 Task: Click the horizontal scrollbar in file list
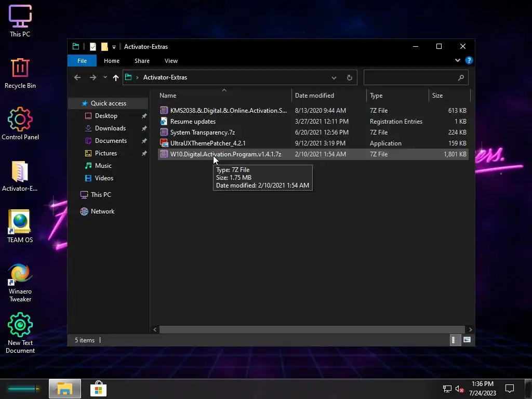coord(312,329)
